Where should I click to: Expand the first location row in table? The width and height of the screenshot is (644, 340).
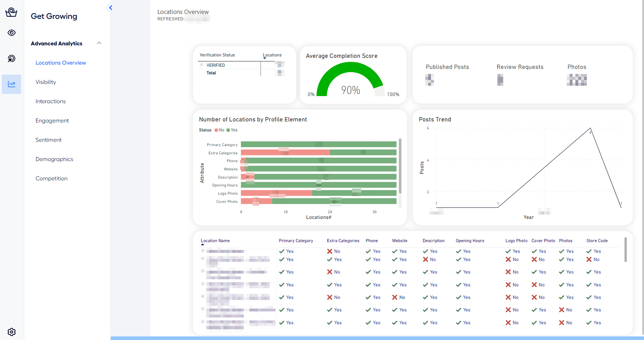click(x=203, y=251)
